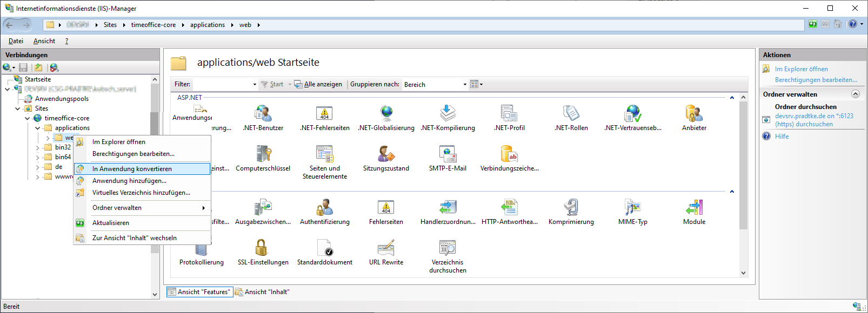Image resolution: width=868 pixels, height=313 pixels.
Task: Click the globe connect icon in Verbindungen toolbar
Action: 7,67
